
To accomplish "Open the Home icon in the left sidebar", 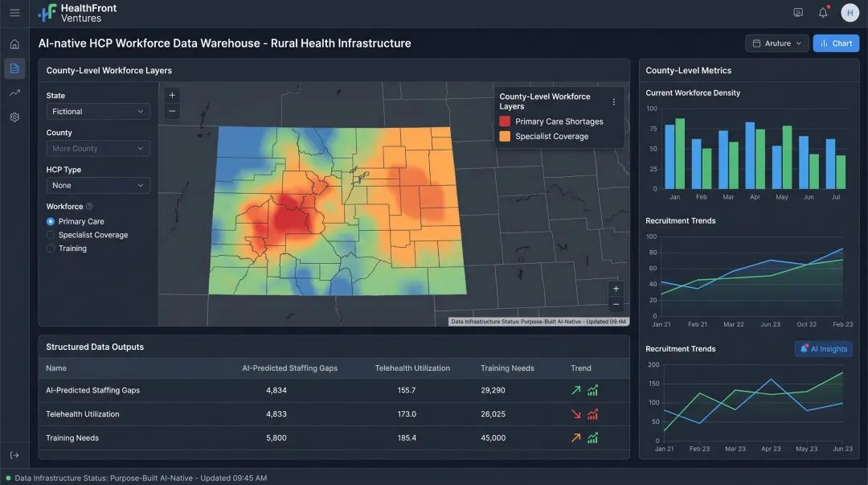I will click(14, 43).
